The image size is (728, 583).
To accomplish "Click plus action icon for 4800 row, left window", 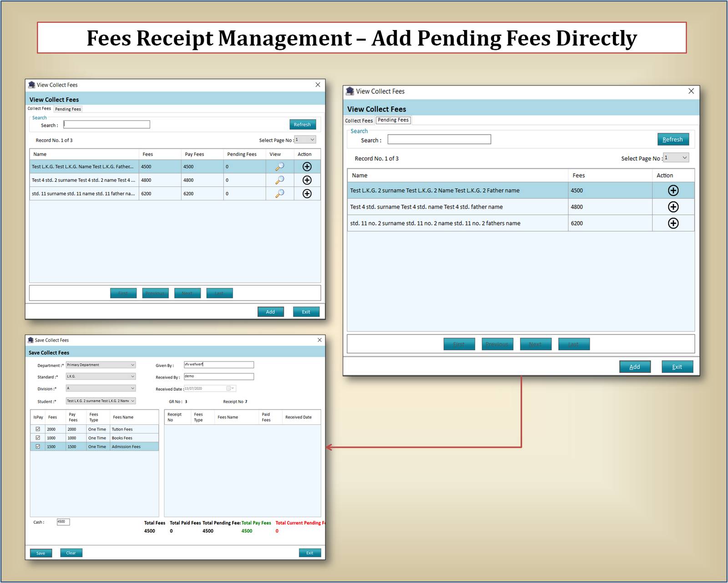I will click(x=307, y=180).
